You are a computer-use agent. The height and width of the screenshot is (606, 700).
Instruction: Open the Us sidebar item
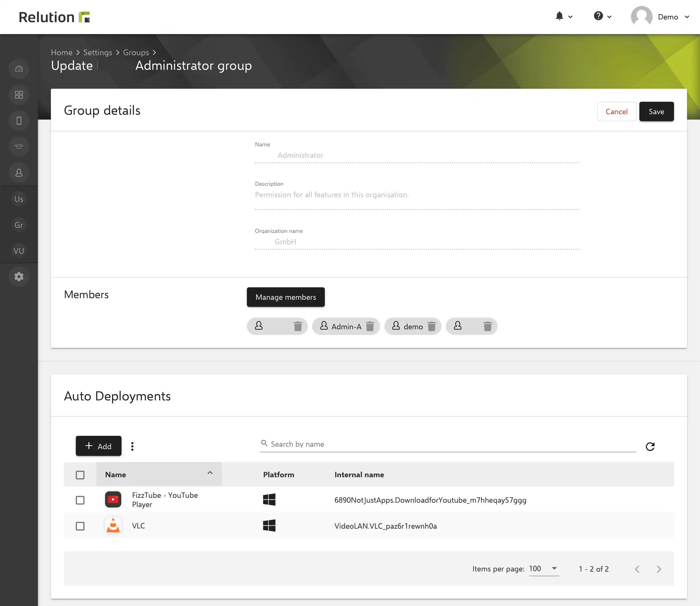pyautogui.click(x=19, y=199)
